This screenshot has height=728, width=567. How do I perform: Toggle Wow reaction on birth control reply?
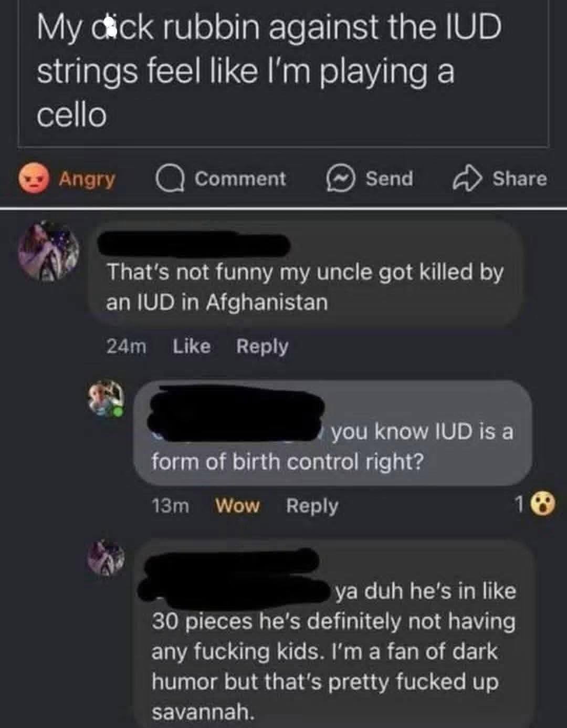[237, 506]
